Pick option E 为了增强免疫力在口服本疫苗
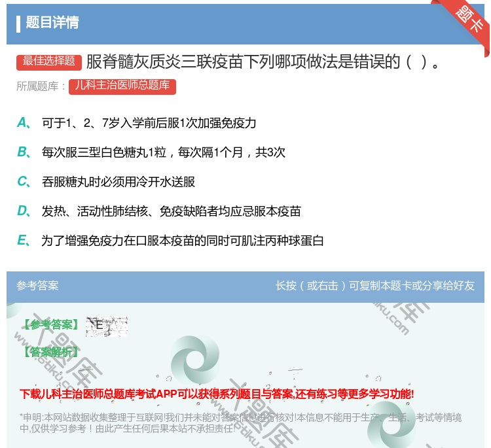 [170, 241]
